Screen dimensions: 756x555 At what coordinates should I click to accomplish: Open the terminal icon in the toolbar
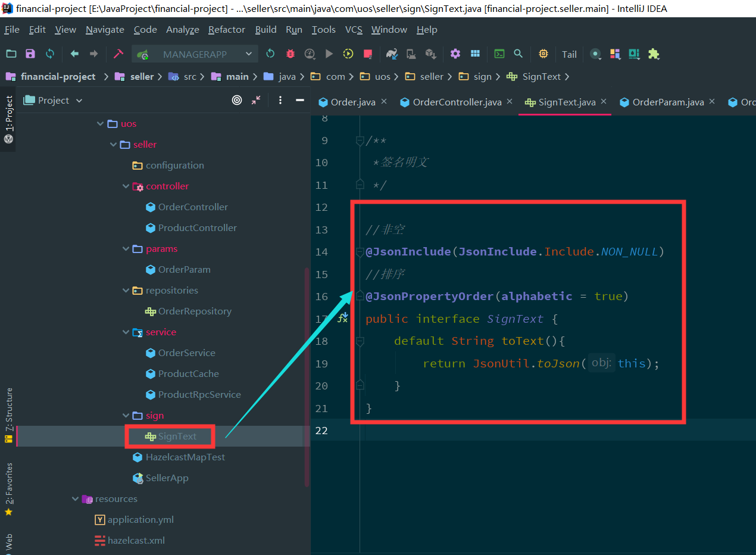[x=499, y=54]
